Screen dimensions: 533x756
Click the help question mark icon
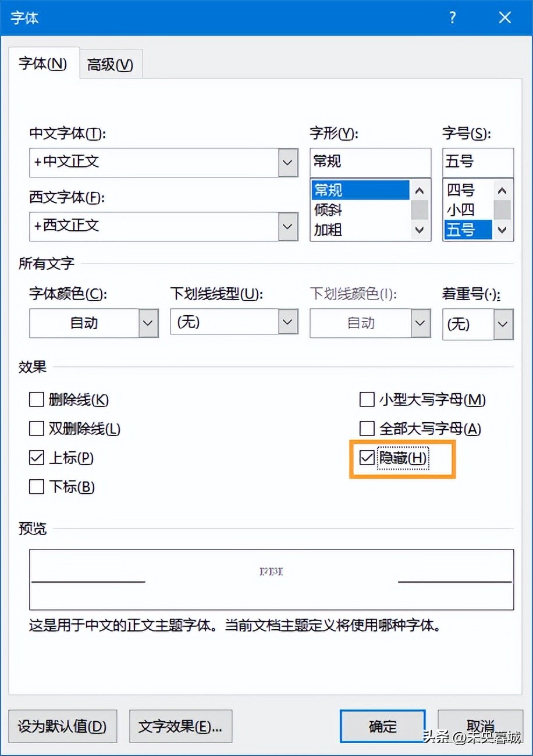coord(452,17)
